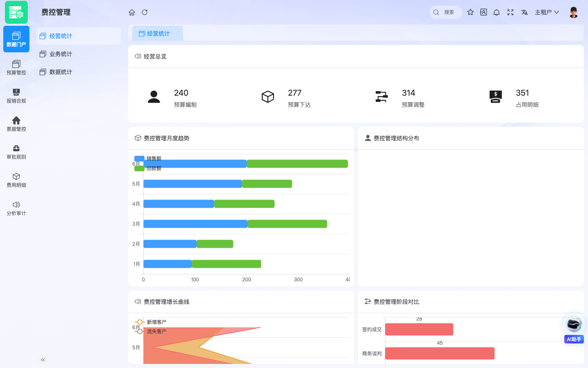
Task: Toggle 销售额 legend in monthly trend chart
Action: 148,158
